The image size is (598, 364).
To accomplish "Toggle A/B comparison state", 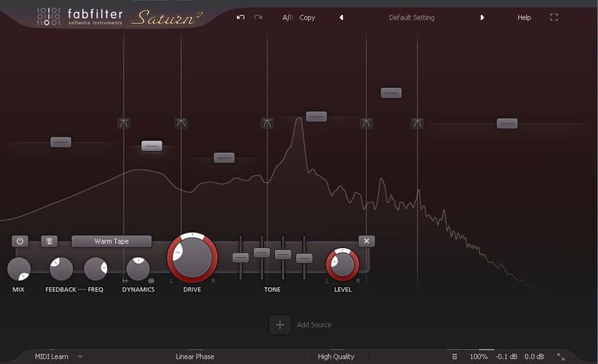I will 288,17.
